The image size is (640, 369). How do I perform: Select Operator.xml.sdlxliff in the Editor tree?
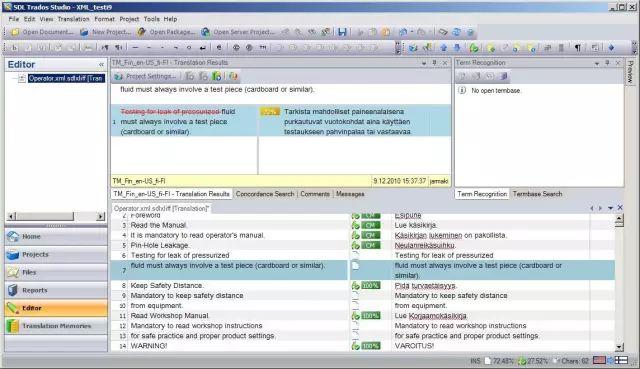66,78
